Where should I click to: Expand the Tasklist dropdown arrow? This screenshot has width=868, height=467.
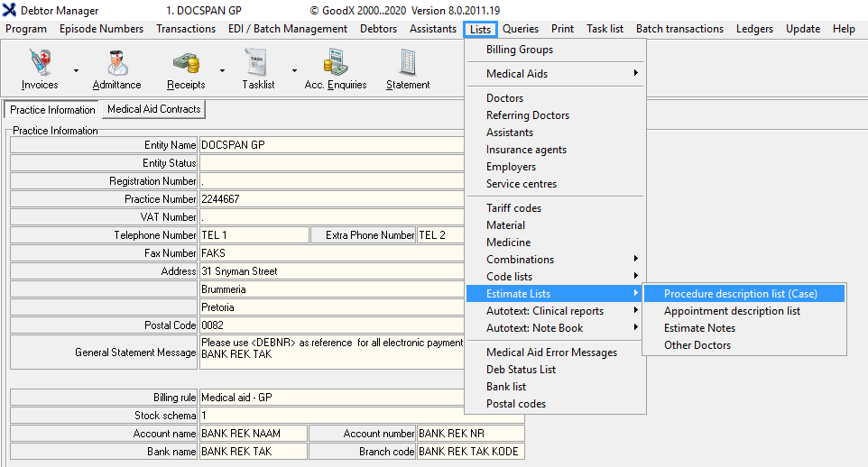point(294,70)
